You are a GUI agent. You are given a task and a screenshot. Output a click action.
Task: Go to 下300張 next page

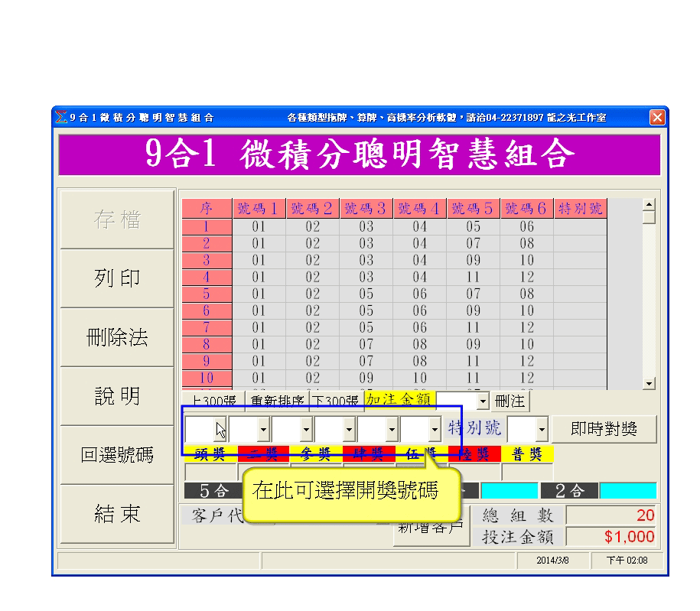335,400
